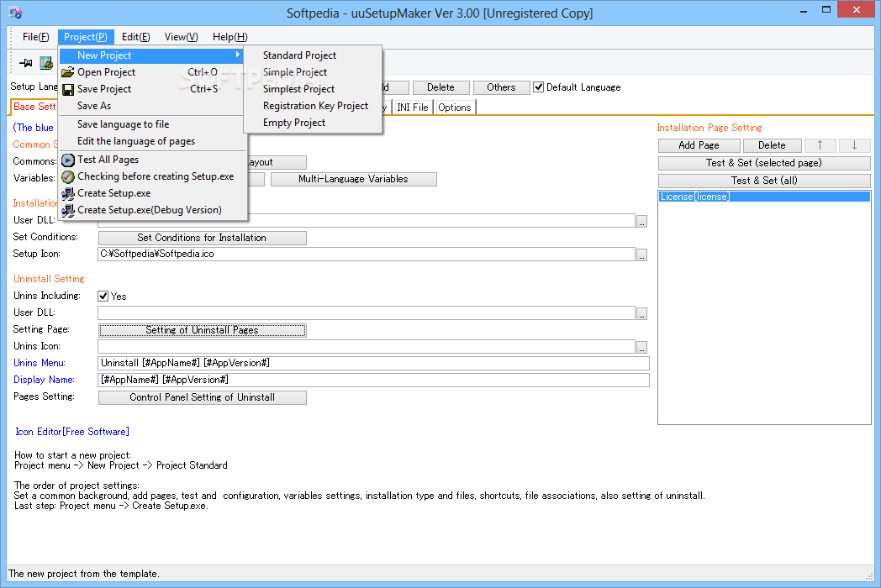Click the Uninstall User DLL field
This screenshot has width=881, height=588.
367,312
